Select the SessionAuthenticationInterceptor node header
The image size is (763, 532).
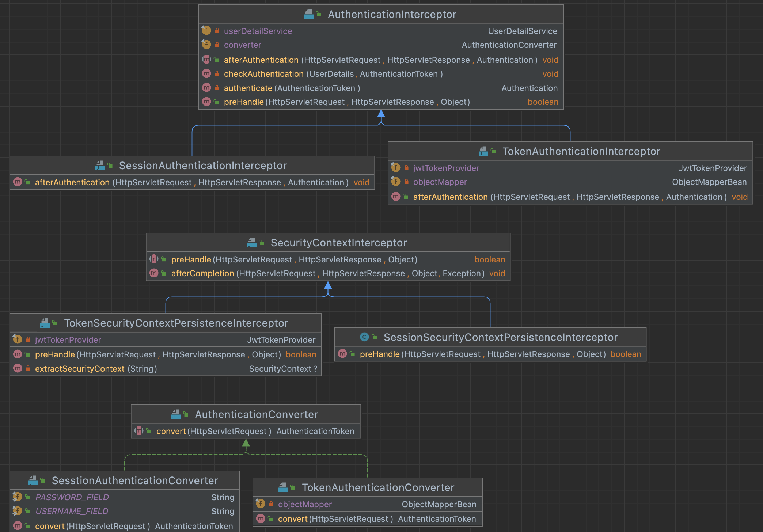coord(203,166)
